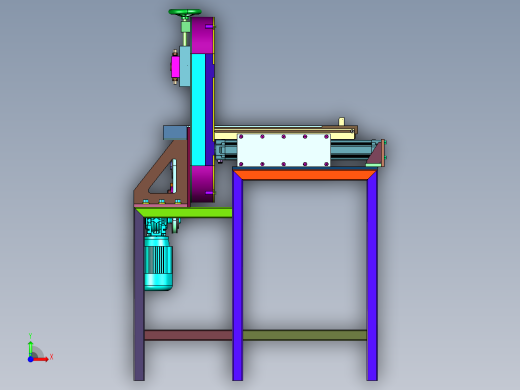Click the teal electric motor body
This screenshot has height=390, width=520.
click(158, 263)
